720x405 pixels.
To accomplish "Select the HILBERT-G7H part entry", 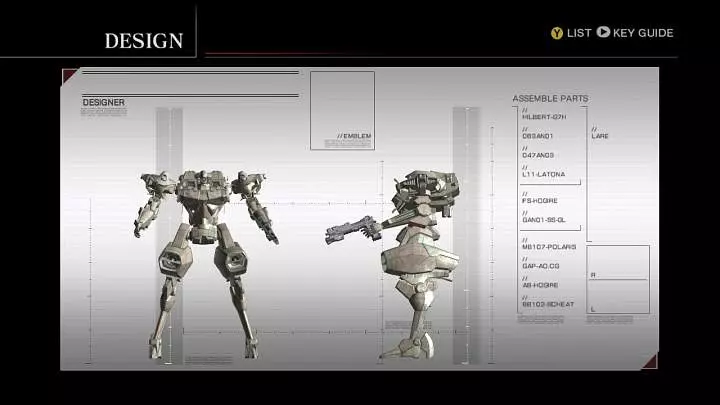I will (x=544, y=117).
